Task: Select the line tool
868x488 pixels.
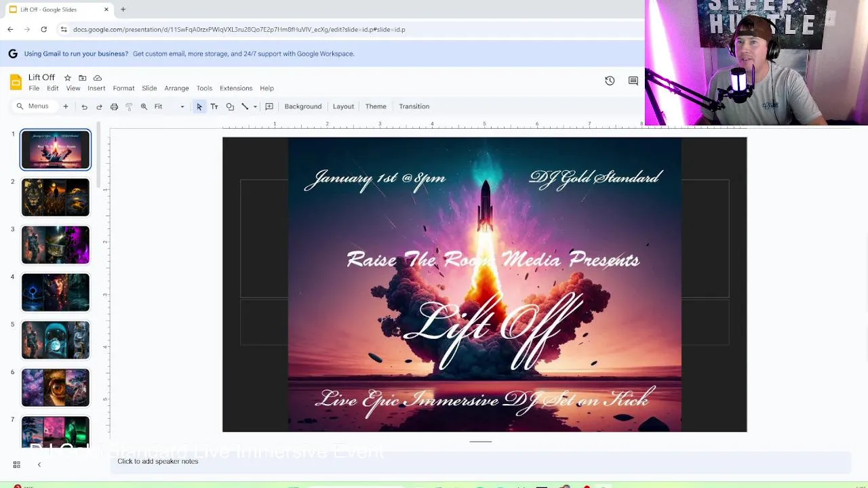Action: coord(245,106)
